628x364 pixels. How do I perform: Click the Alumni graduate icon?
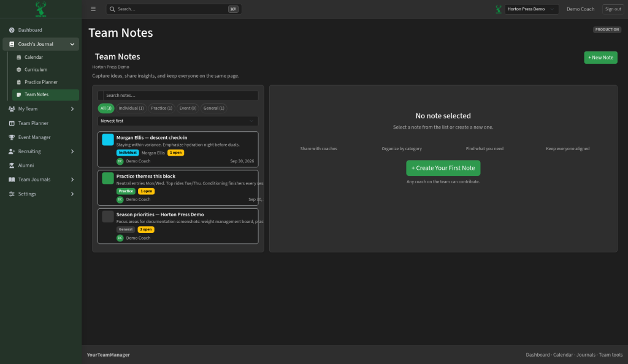pos(12,165)
